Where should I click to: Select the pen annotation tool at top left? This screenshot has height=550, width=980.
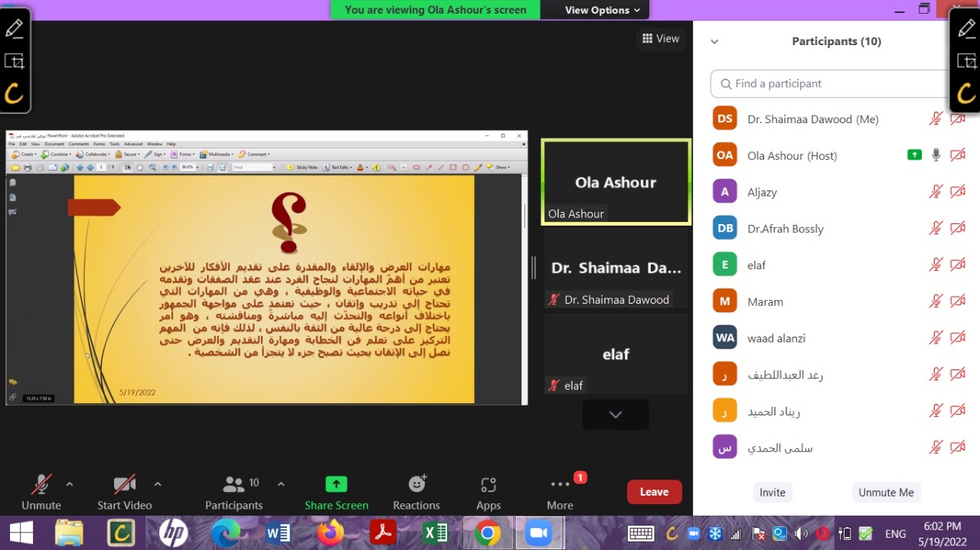pyautogui.click(x=14, y=29)
